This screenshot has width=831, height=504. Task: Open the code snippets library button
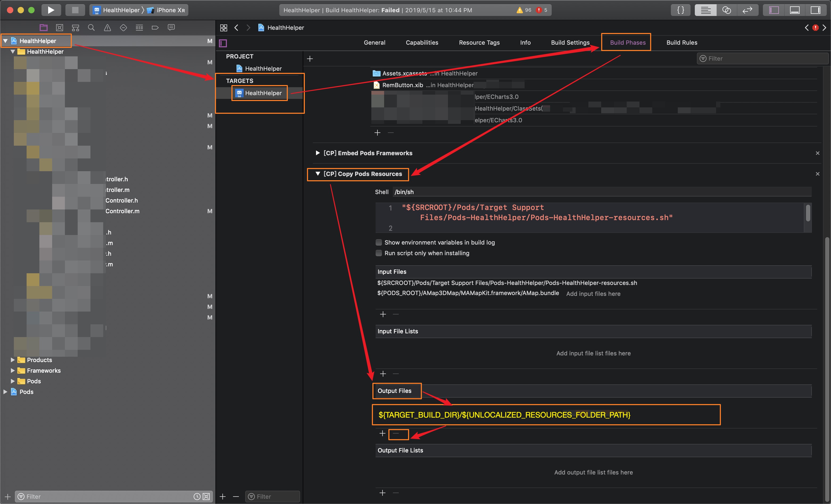coord(681,10)
